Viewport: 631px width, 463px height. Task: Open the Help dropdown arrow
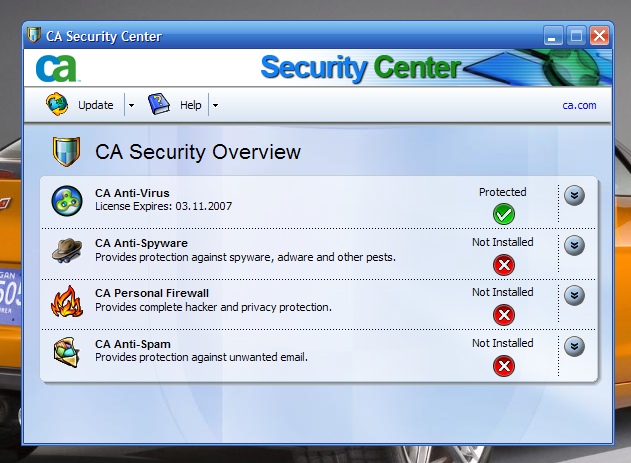[x=215, y=105]
